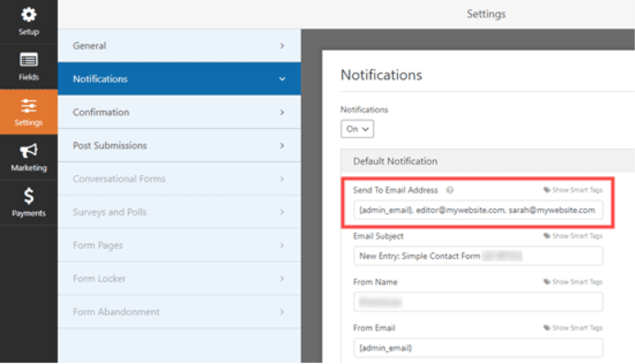Open the Notifications On dropdown
The height and width of the screenshot is (364, 635).
(358, 129)
